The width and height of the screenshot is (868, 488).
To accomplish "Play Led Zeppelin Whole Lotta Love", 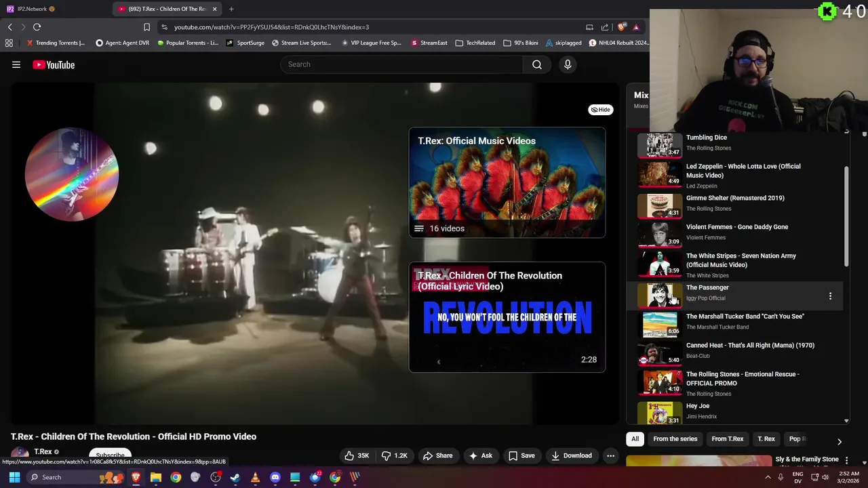I will click(x=736, y=175).
